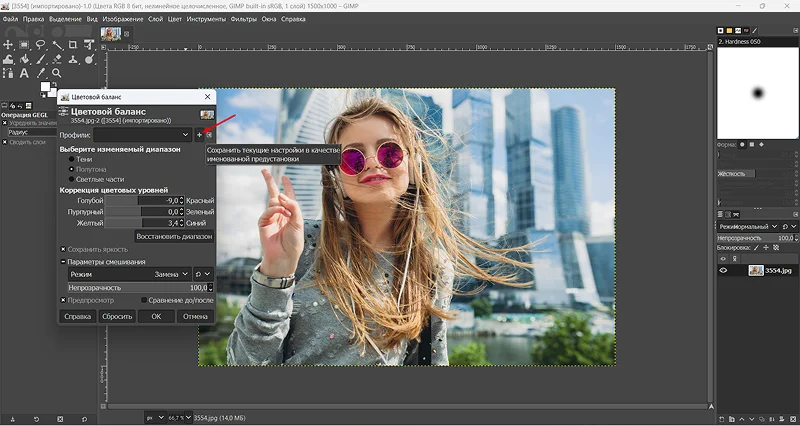The height and width of the screenshot is (426, 800).
Task: Click the Восстановить диапазон button
Action: pyautogui.click(x=174, y=237)
